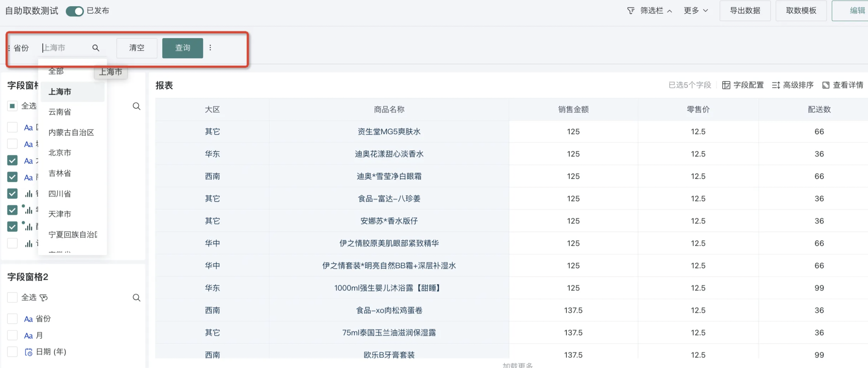Click the 配送数 column header
The width and height of the screenshot is (868, 368).
tap(819, 110)
